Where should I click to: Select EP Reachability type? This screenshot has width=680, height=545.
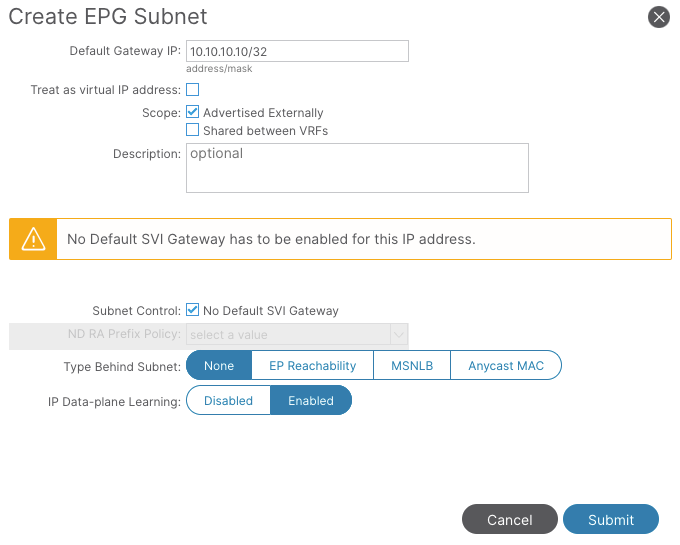(312, 366)
